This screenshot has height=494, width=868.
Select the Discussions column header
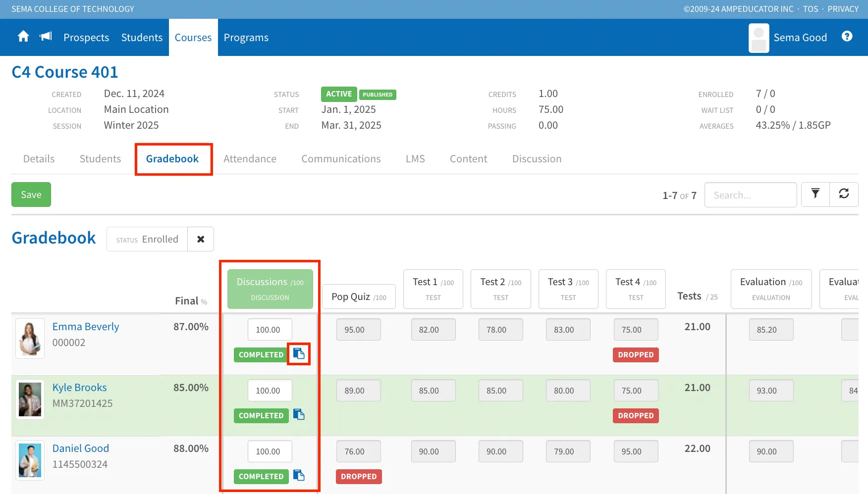(x=270, y=289)
